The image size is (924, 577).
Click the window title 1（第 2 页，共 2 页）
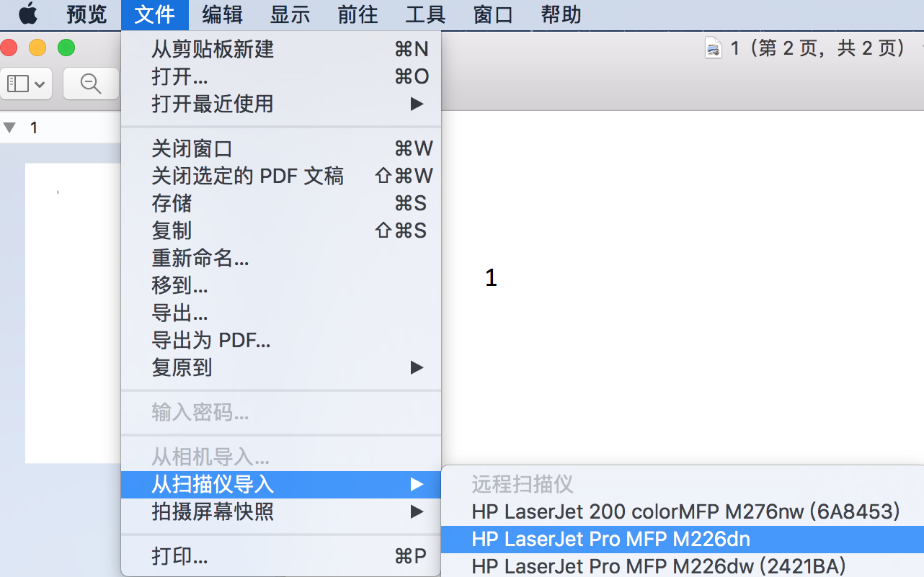(x=818, y=48)
